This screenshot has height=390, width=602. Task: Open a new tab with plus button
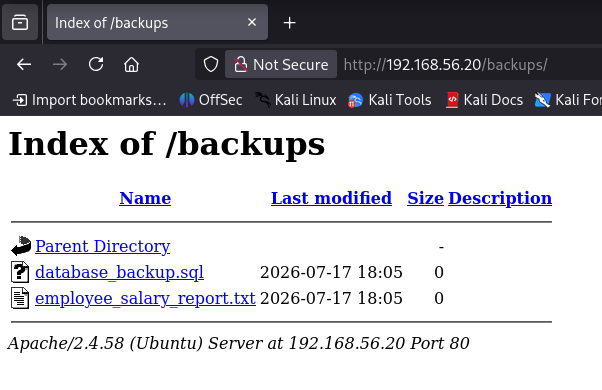[289, 23]
